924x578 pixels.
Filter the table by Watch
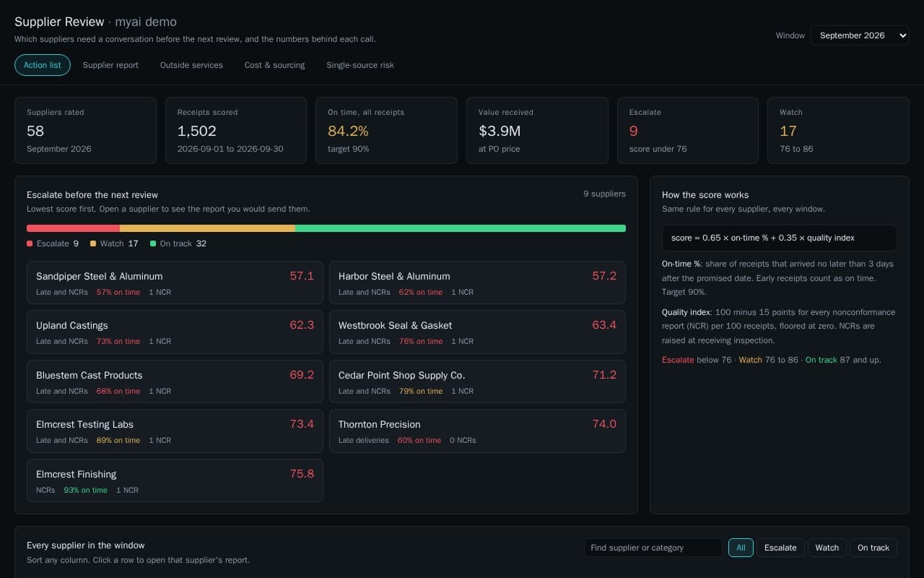[x=827, y=548]
